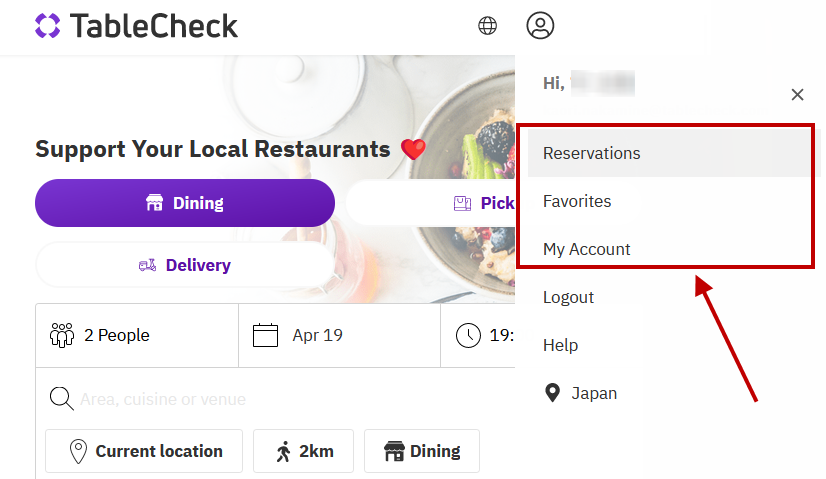The height and width of the screenshot is (479, 826).
Task: Expand the 2km distance filter
Action: [x=304, y=451]
